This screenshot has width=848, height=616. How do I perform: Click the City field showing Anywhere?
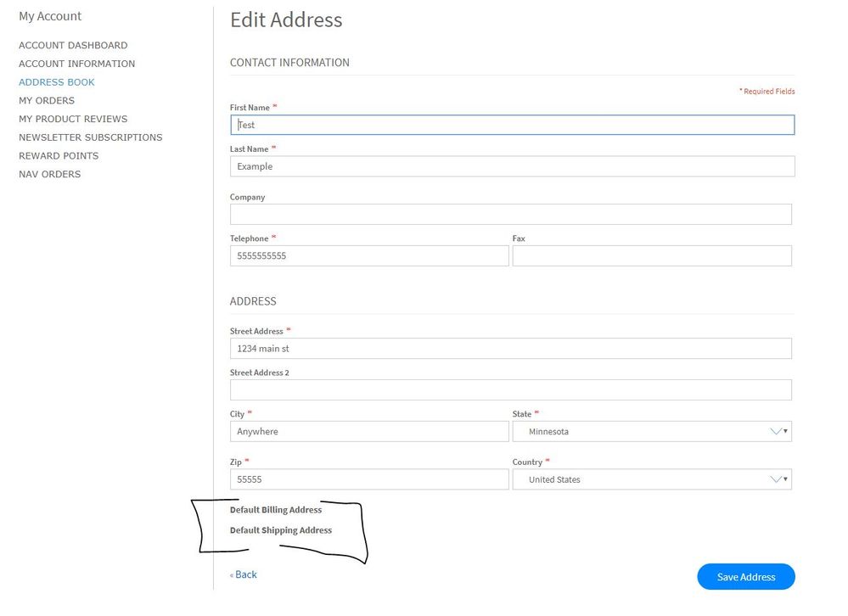coord(369,431)
